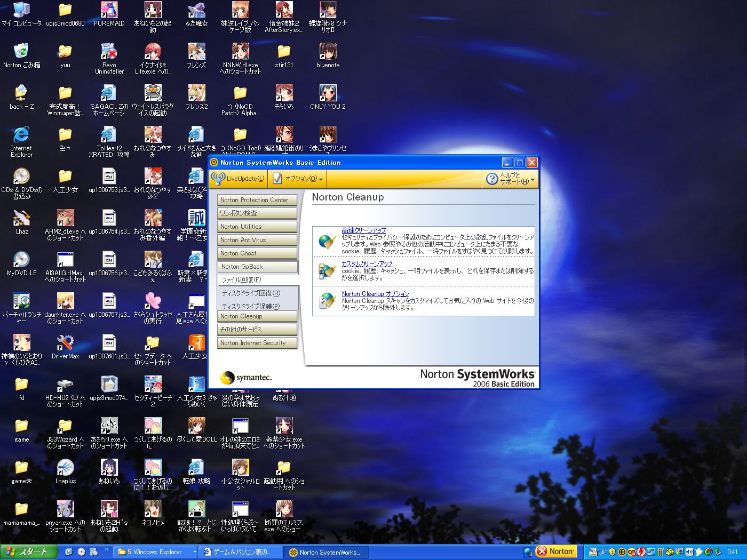
Task: Click the clock showing 0:41
Action: [x=733, y=552]
